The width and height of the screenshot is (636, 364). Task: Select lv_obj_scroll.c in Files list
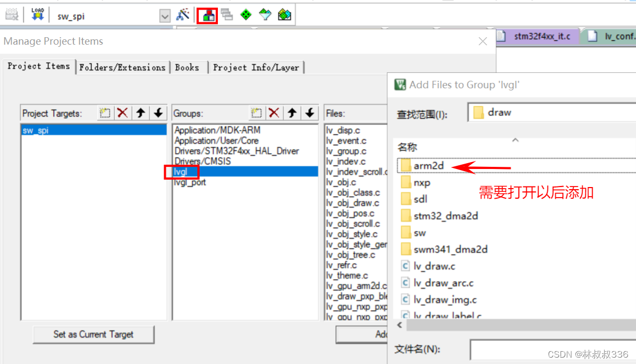[353, 224]
